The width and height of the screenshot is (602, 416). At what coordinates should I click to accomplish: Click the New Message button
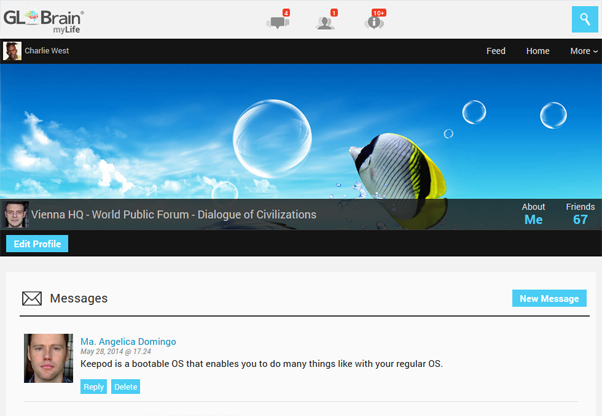(549, 298)
